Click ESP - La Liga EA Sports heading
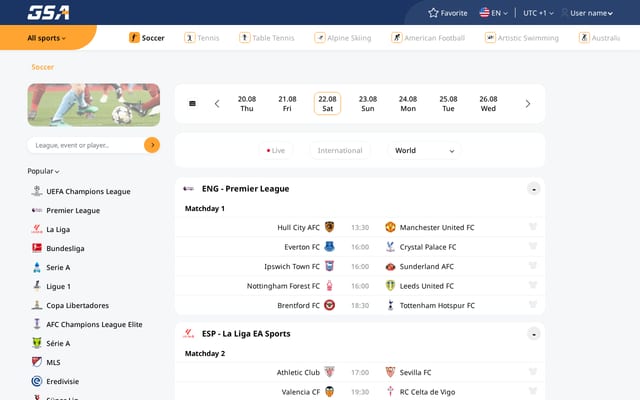 pyautogui.click(x=246, y=333)
